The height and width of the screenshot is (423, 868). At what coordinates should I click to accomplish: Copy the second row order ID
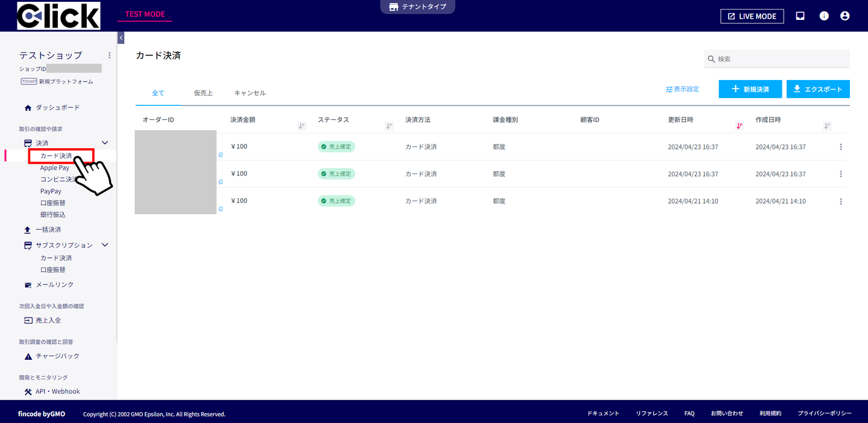pyautogui.click(x=221, y=182)
